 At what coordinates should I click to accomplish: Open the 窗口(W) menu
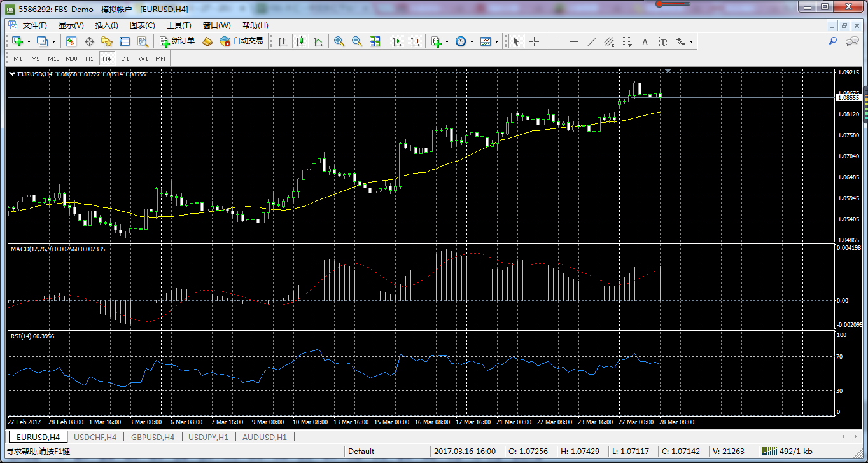217,25
